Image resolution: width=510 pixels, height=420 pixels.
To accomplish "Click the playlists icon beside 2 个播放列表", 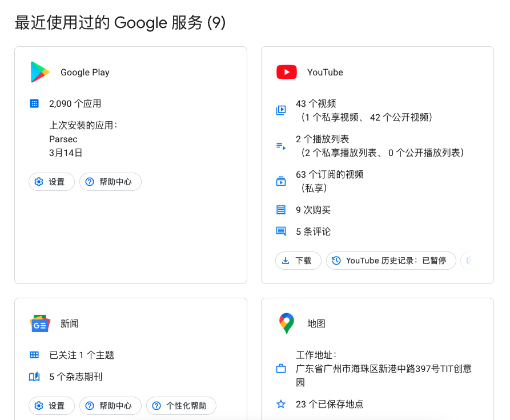I will 280,145.
